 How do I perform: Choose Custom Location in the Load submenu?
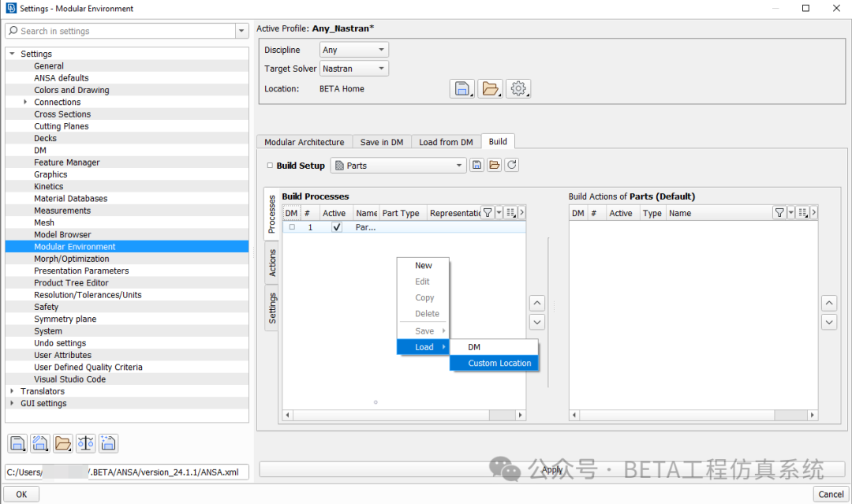tap(495, 363)
